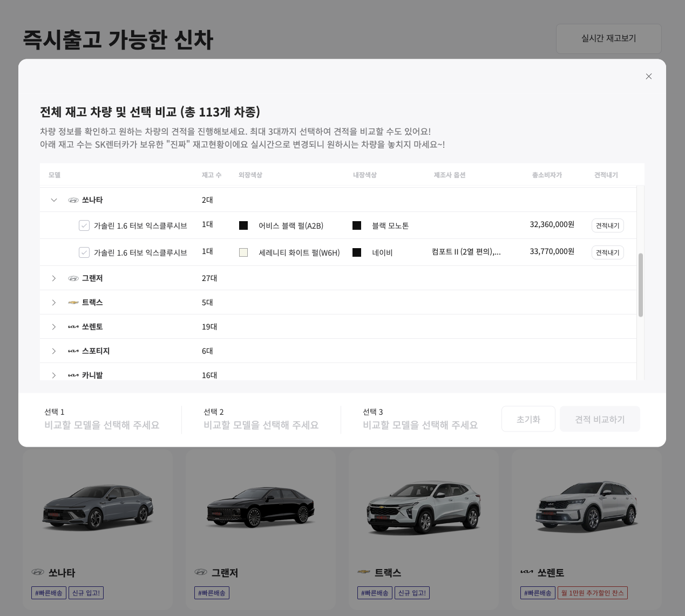Viewport: 685px width, 616px height.
Task: Click the Chevrolet logo beside 트랙스 in table
Action: coord(73,303)
